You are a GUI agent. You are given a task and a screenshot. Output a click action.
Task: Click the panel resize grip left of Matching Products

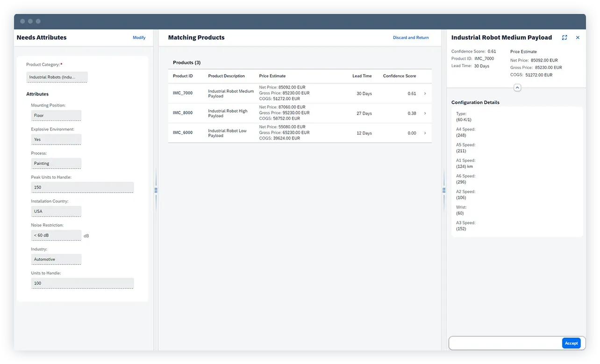pyautogui.click(x=156, y=190)
